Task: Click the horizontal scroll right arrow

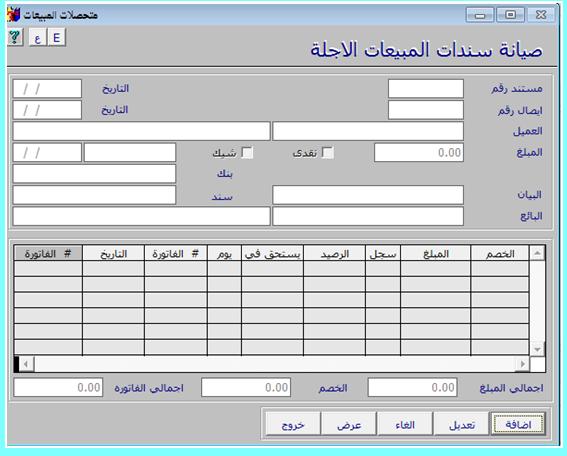Action: (x=523, y=364)
